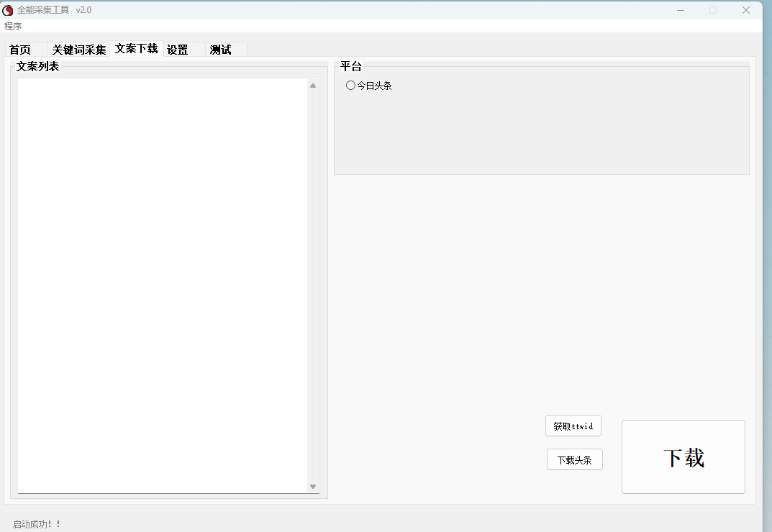Click the scroll up arrow in 文案列表
Viewport: 772px width, 532px height.
[x=313, y=86]
